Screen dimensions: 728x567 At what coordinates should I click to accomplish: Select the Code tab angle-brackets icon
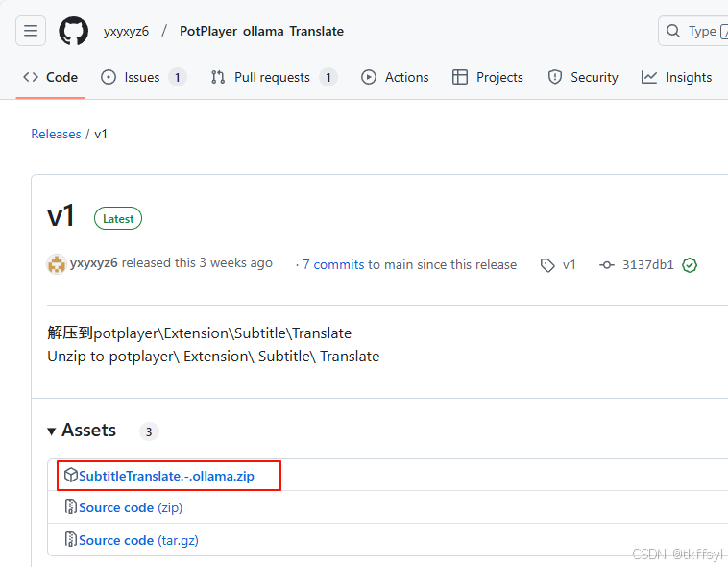tap(31, 77)
